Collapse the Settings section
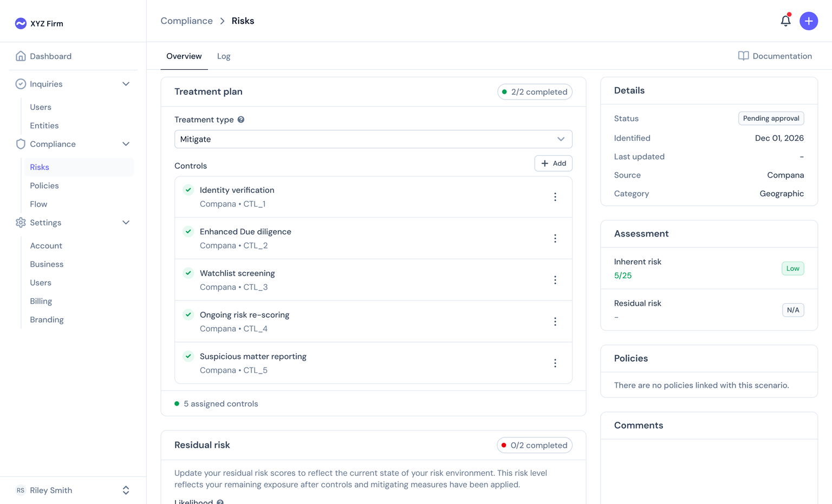Viewport: 832px width, 504px height. coord(126,222)
